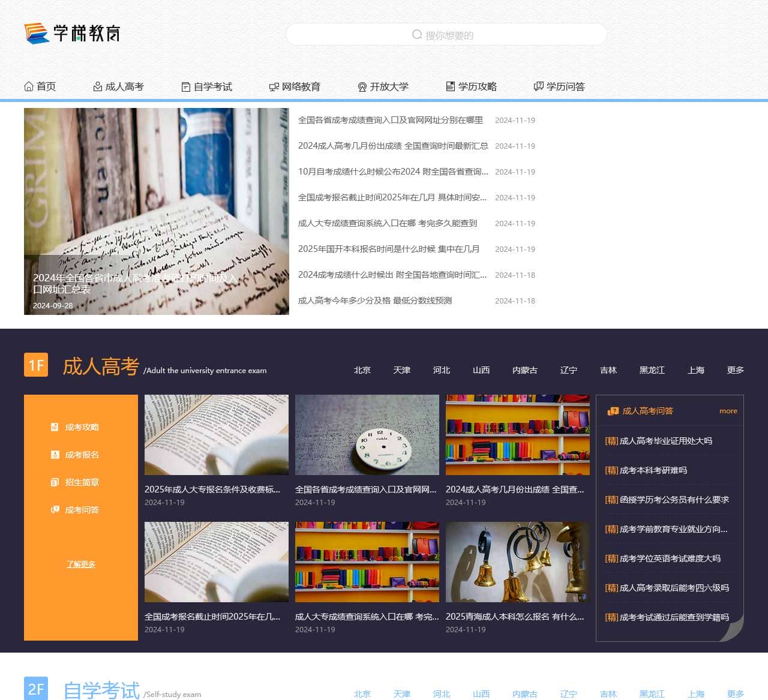Image resolution: width=768 pixels, height=700 pixels.
Task: Click the 了解更多 link in sidebar
Action: tap(80, 564)
